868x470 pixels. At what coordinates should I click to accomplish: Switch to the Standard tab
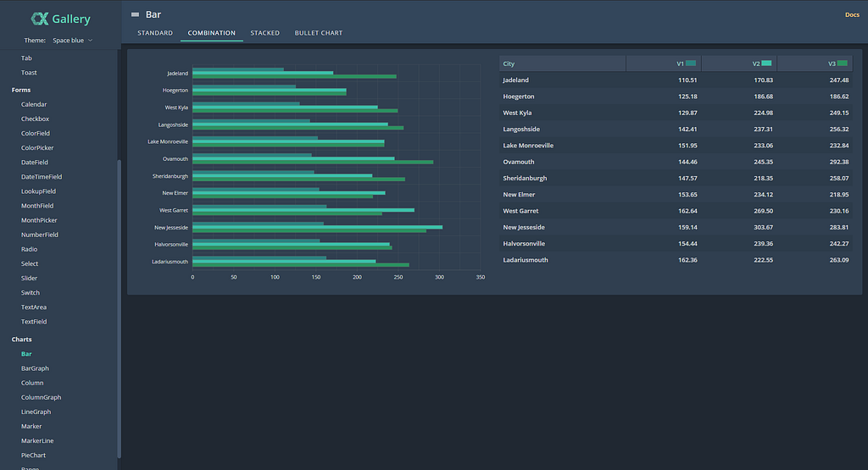point(155,33)
